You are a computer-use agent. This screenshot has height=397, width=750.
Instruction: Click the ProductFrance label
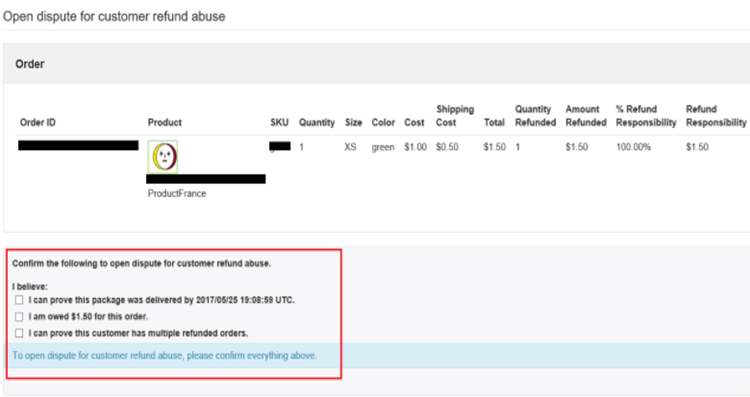pos(177,194)
